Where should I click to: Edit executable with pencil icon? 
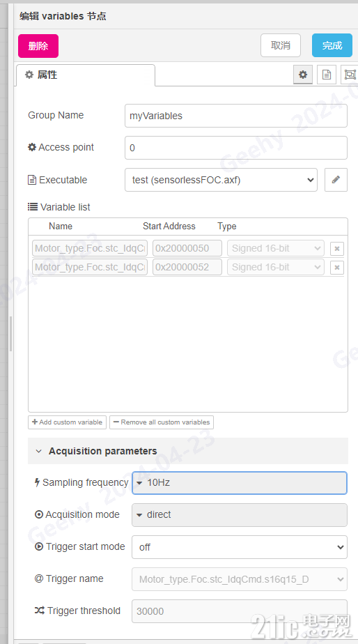[336, 180]
